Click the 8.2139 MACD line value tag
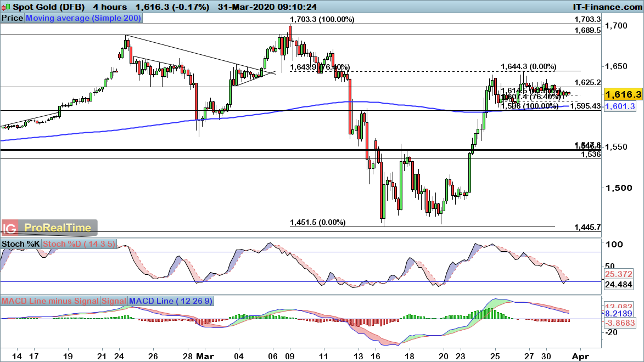Viewport: 644px width, 362px height. 619,314
